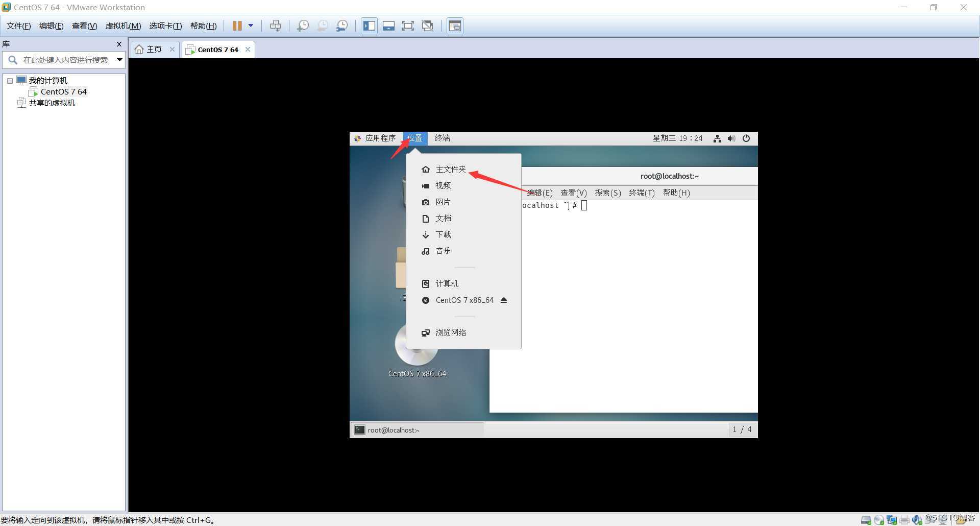The height and width of the screenshot is (526, 980).
Task: Open VMware's 查看(V) menu
Action: (x=84, y=26)
